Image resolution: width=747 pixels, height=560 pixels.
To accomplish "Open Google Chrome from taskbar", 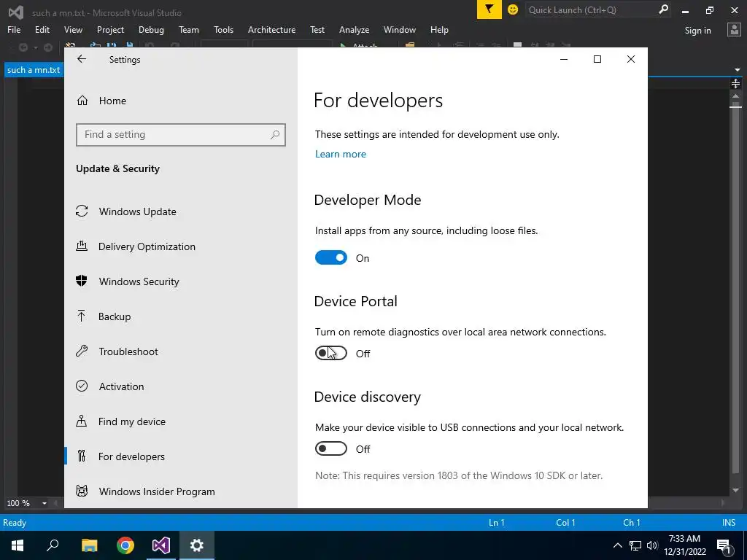I will click(125, 545).
